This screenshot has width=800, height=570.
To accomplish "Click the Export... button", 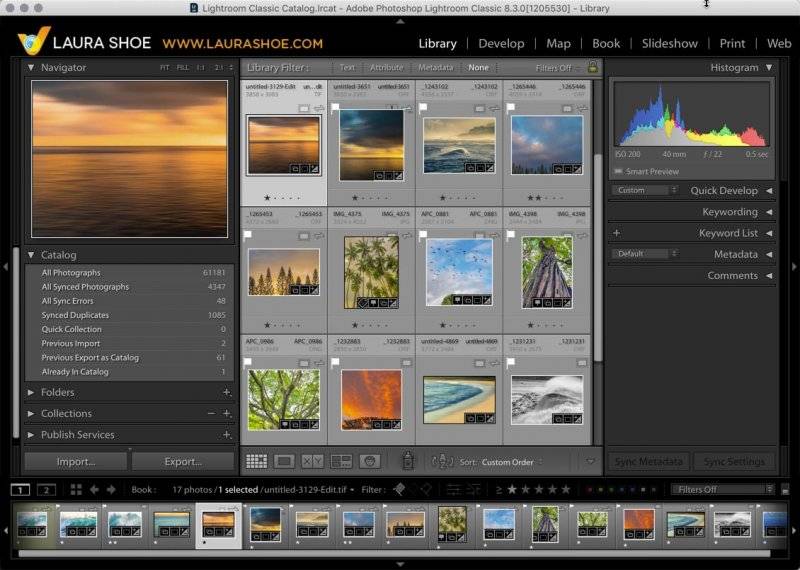I will (183, 462).
